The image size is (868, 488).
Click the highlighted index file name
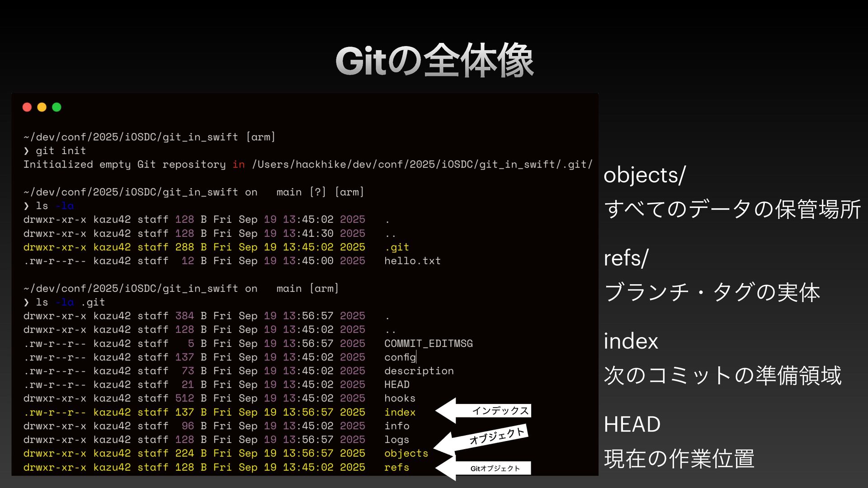[x=400, y=413]
